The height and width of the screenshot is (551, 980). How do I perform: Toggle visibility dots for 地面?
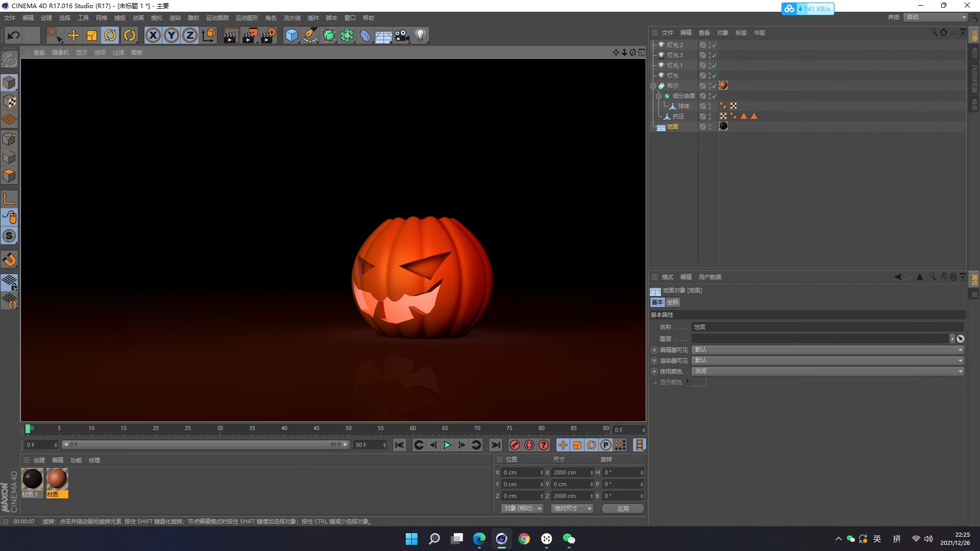click(709, 127)
